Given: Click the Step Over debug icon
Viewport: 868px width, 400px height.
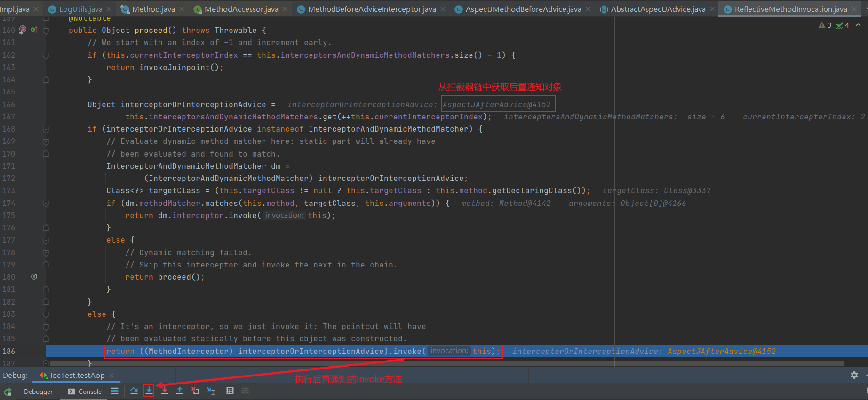Looking at the screenshot, I should pyautogui.click(x=134, y=391).
